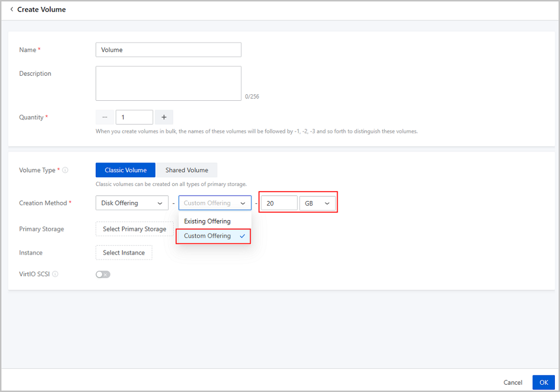Select the Classic Volume type
Viewport: 560px width, 392px height.
[x=126, y=170]
